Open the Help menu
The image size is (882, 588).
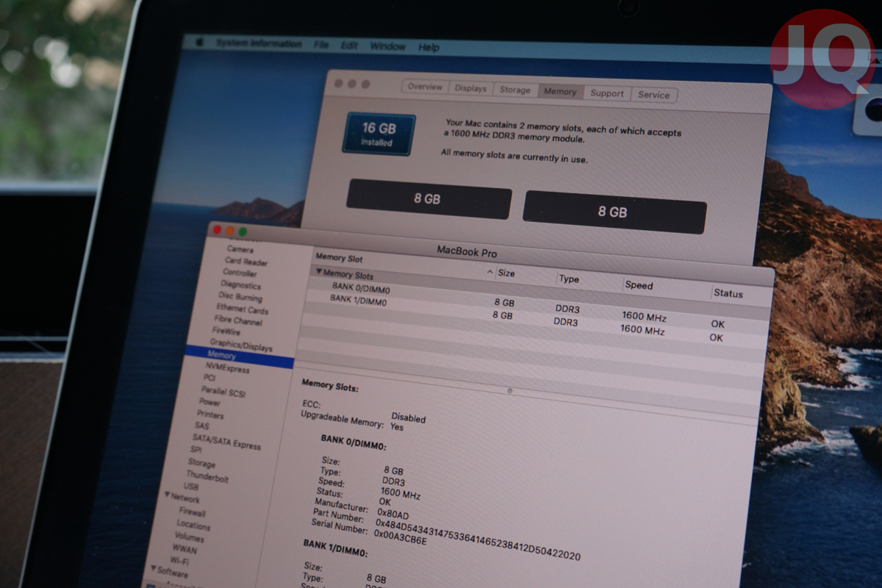click(x=429, y=48)
